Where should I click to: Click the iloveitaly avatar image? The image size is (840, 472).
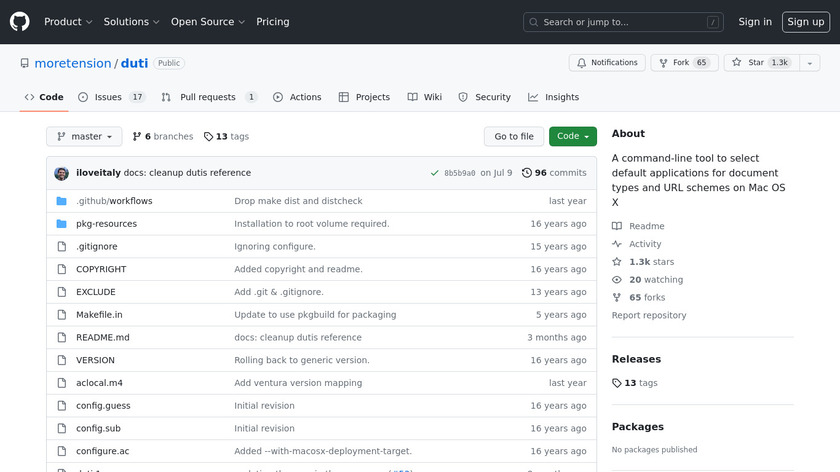tap(62, 173)
